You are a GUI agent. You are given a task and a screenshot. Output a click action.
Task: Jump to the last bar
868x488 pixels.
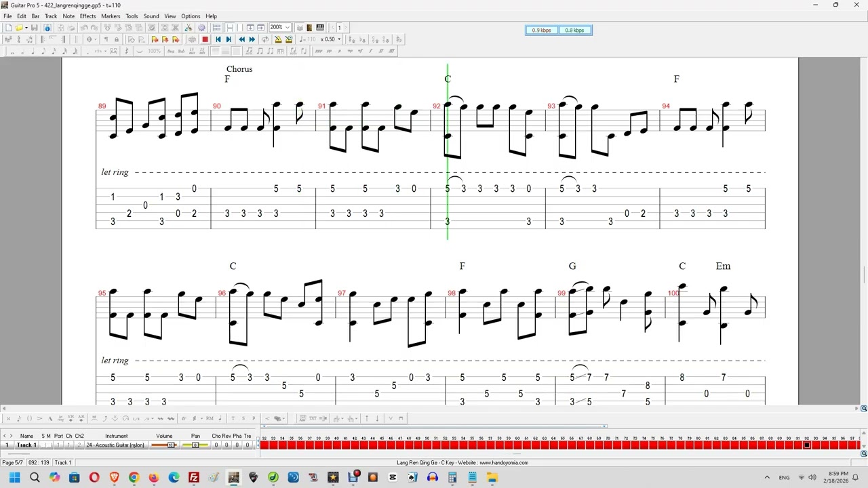click(x=229, y=39)
